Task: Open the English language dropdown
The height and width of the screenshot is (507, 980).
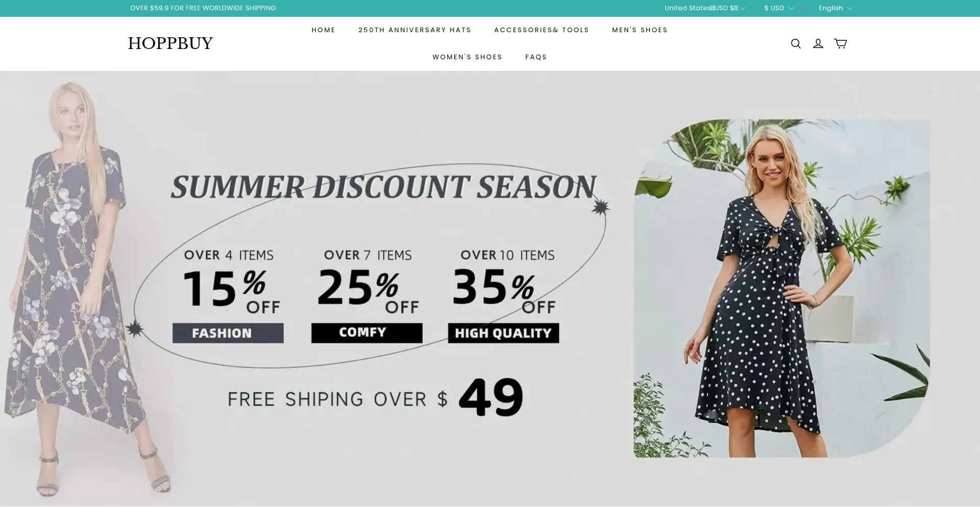Action: click(x=835, y=8)
